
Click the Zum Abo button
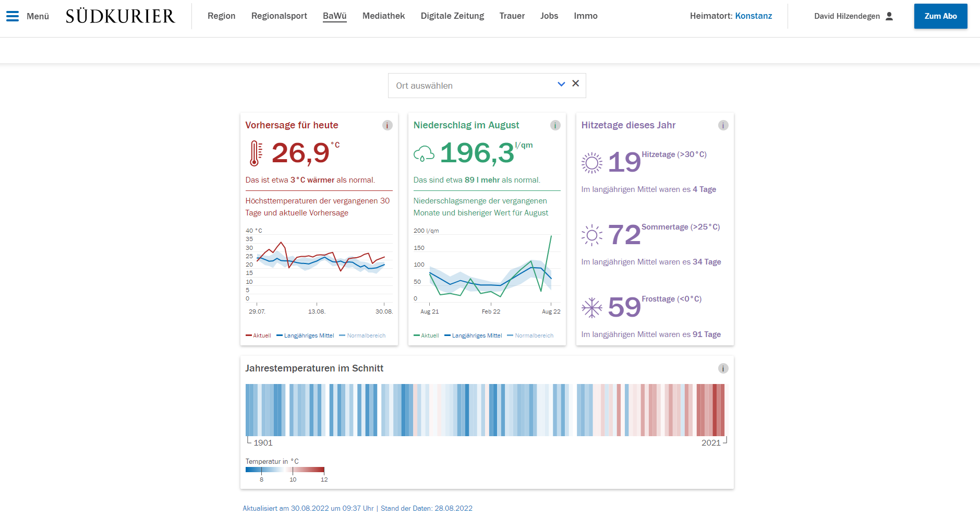(940, 16)
